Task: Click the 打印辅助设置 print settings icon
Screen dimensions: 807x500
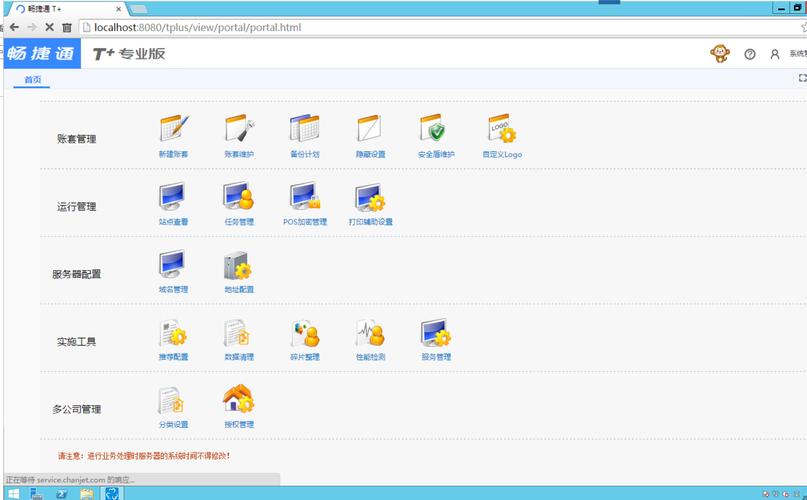Action: coord(370,197)
